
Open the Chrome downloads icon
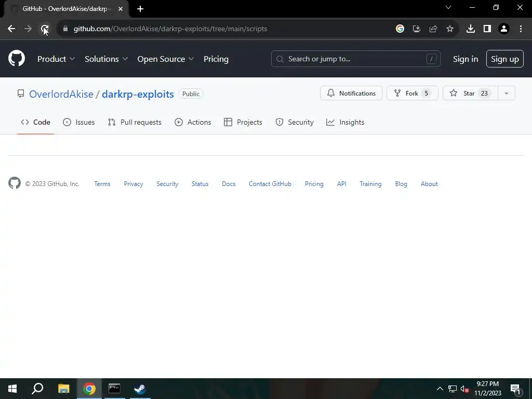[471, 29]
